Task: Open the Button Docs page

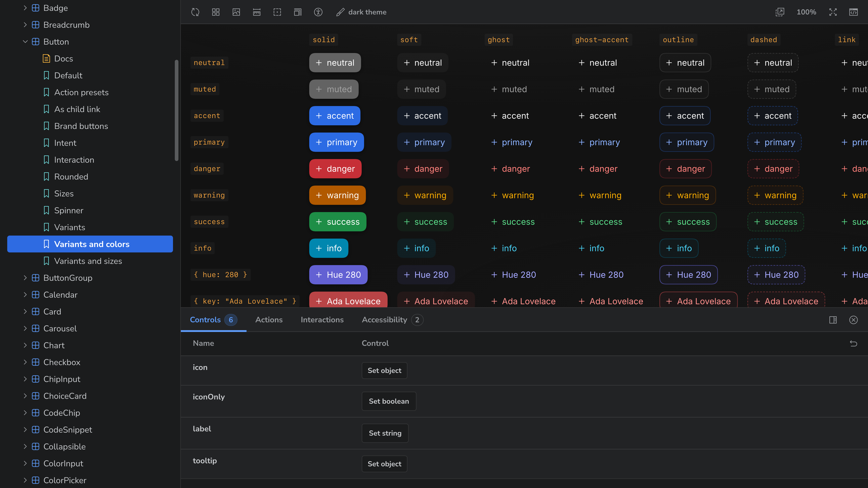Action: [90, 59]
